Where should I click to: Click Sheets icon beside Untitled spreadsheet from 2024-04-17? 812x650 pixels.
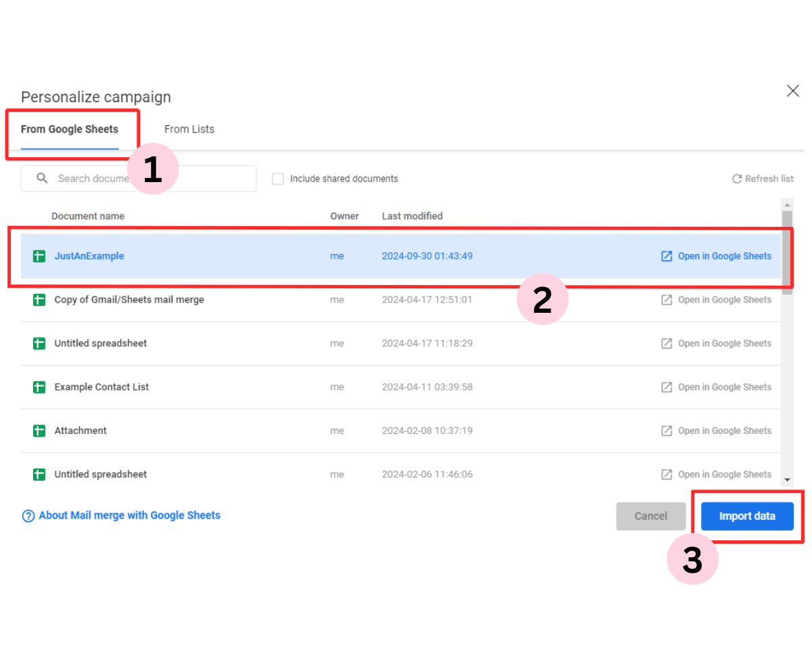pos(39,343)
